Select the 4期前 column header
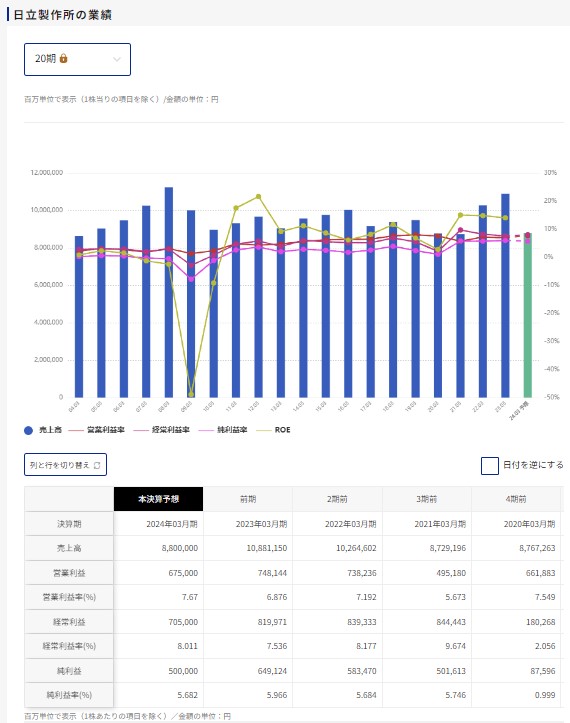Screen dimensions: 570x723 click(x=516, y=499)
